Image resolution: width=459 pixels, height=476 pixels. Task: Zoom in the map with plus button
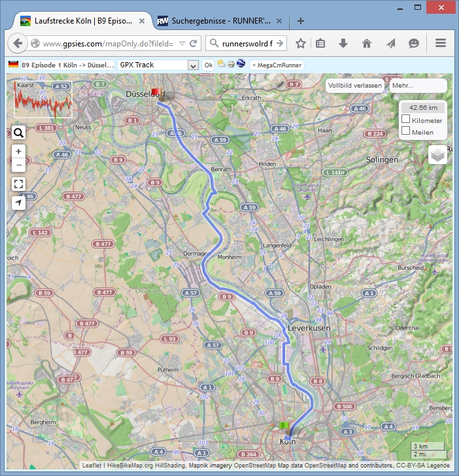pyautogui.click(x=18, y=151)
